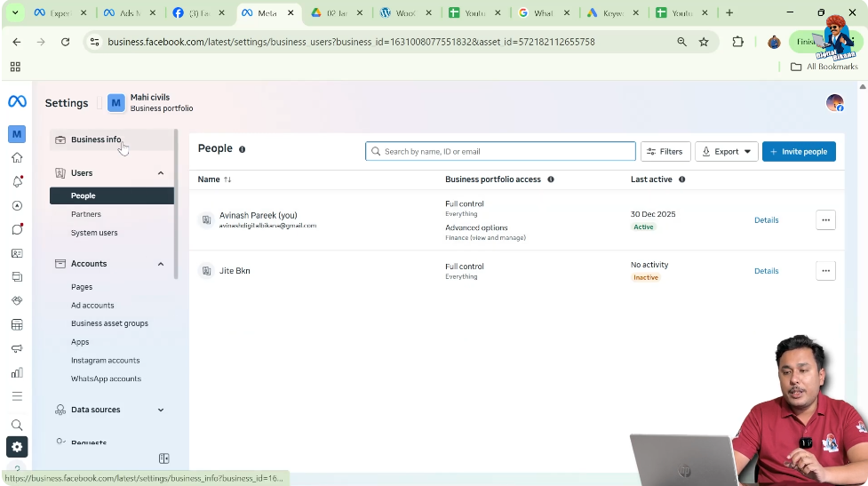This screenshot has height=486, width=868.
Task: Open more options for Jite Bkn
Action: 825,271
